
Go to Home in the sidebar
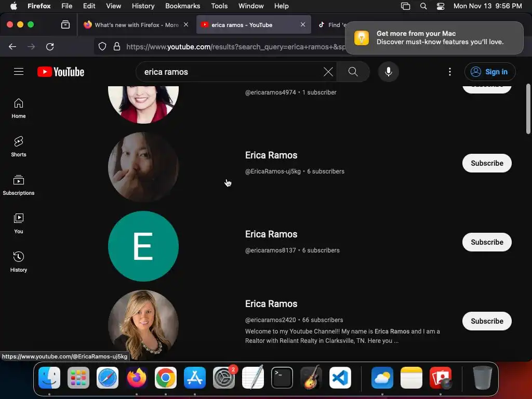point(19,108)
